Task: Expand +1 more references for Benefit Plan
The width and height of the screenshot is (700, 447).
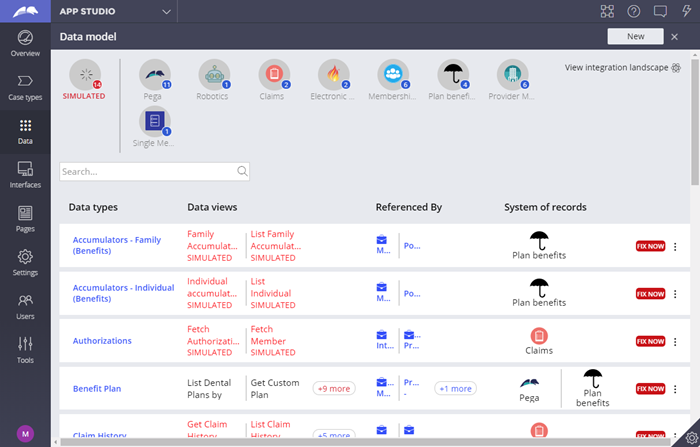Action: [455, 389]
